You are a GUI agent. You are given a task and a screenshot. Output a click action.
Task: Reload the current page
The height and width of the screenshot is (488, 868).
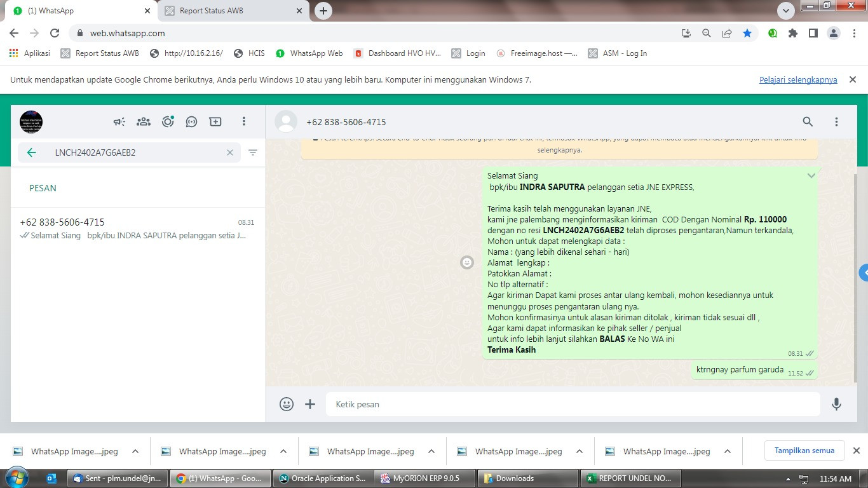tap(55, 33)
